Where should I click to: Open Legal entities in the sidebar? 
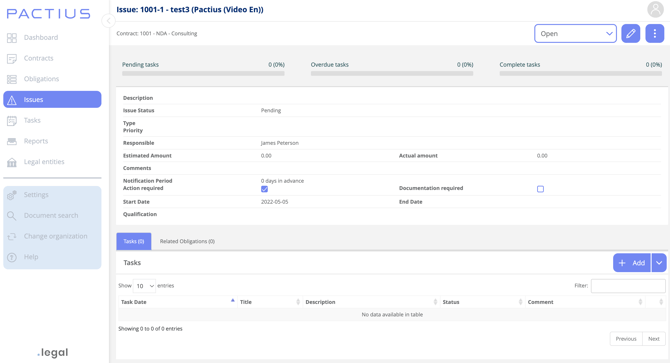pyautogui.click(x=44, y=162)
